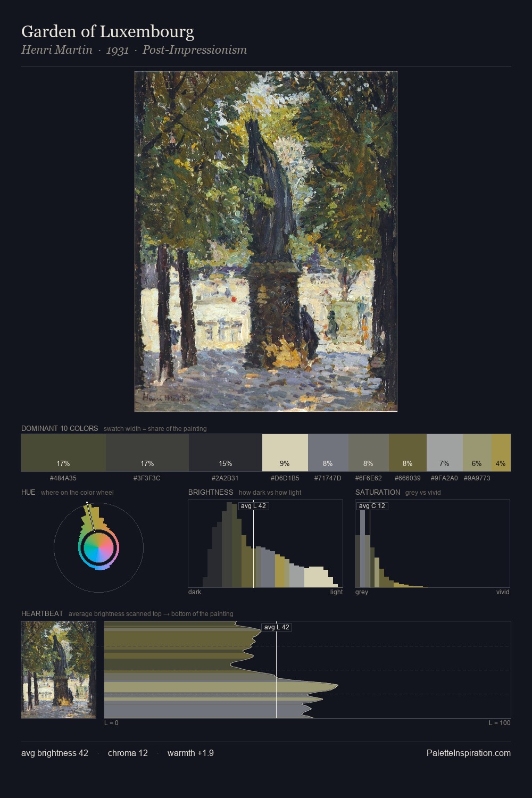The width and height of the screenshot is (532, 798).
Task: Click the brightness histogram chart
Action: [x=265, y=544]
